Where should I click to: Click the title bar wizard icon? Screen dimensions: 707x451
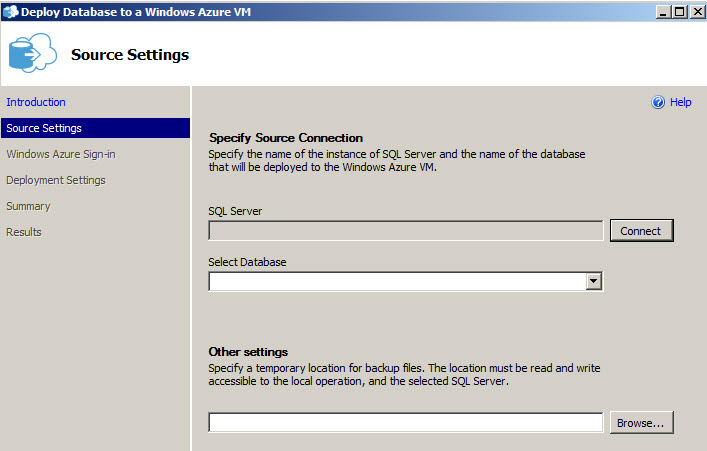tap(10, 12)
